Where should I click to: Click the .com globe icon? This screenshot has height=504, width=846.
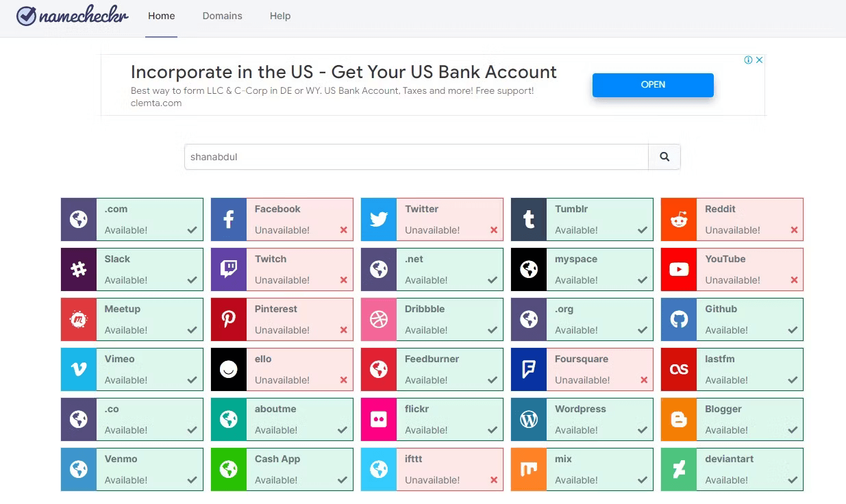pyautogui.click(x=79, y=220)
